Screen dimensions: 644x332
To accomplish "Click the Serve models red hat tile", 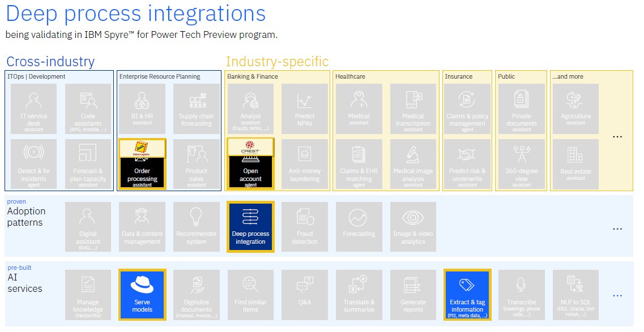I will [142, 295].
